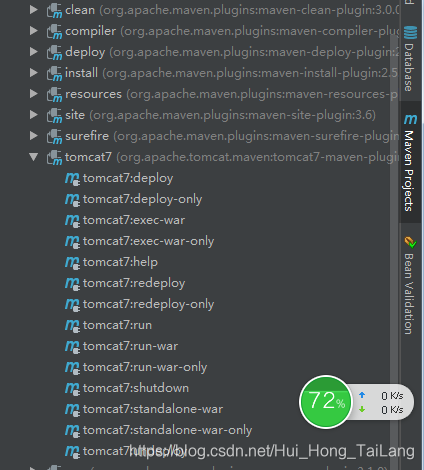
Task: Click the network speed 0 K/s widget
Action: point(382,402)
